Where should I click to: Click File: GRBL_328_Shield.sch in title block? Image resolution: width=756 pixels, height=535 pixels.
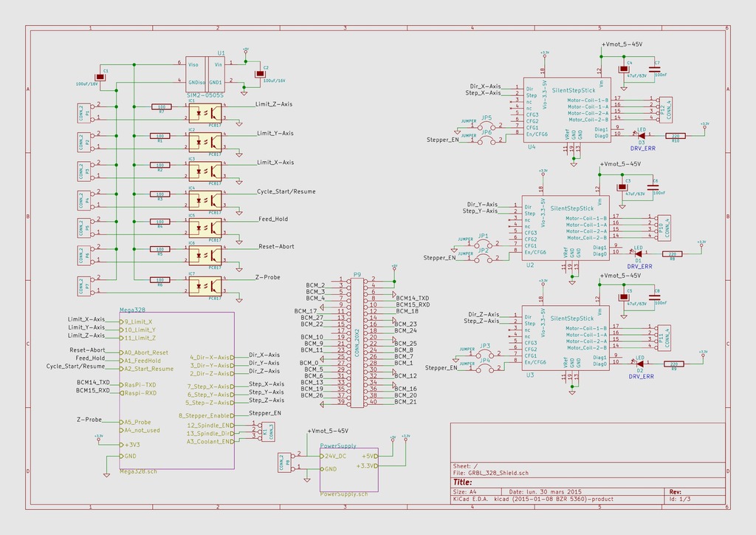[491, 473]
